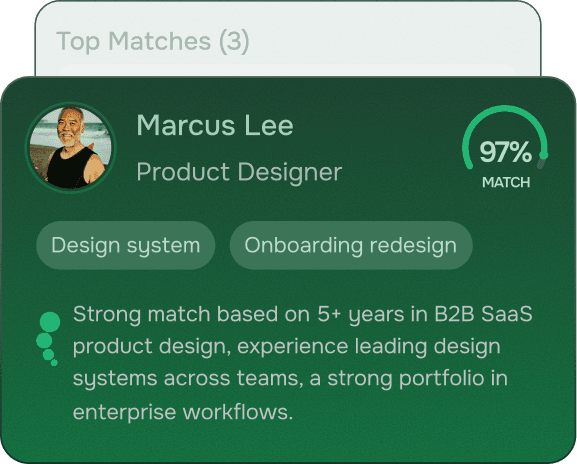
Task: Open the Marcus Lee name link
Action: tap(215, 125)
